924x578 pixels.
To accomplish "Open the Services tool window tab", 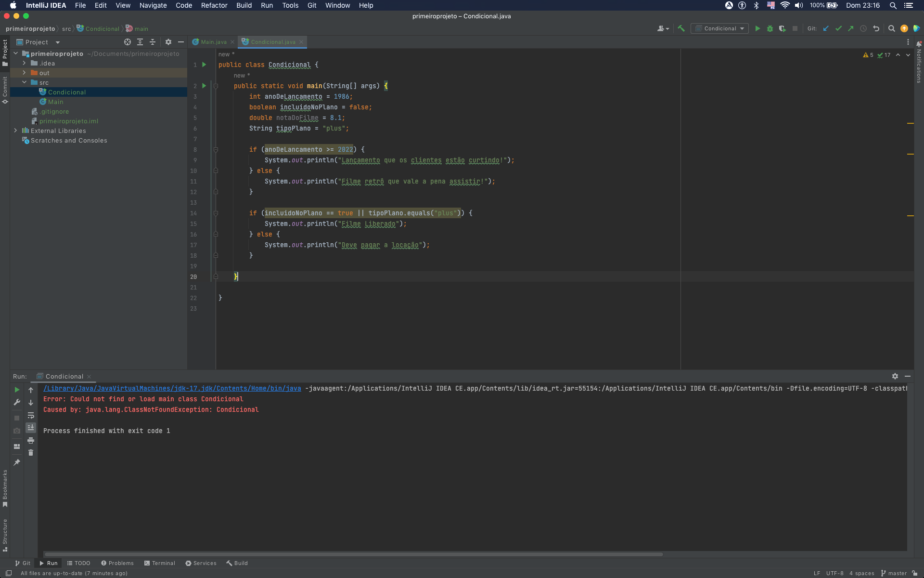I will 201,563.
